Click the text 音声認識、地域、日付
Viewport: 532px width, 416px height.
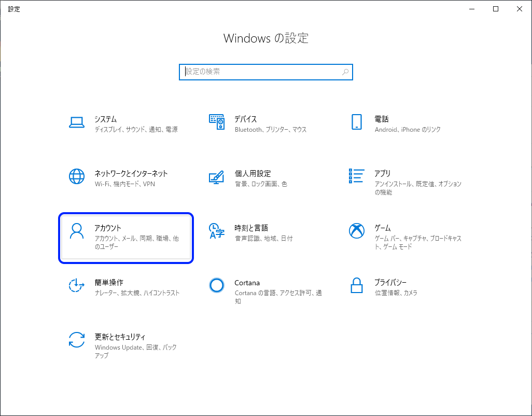coord(263,238)
